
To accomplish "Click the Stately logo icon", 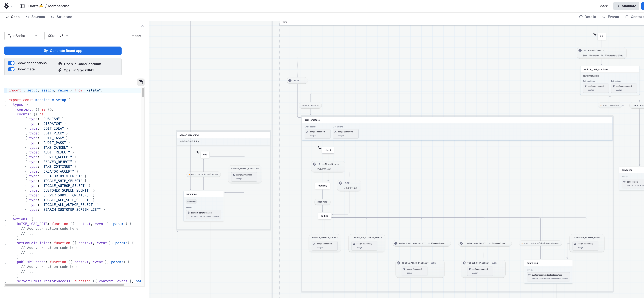I will (7, 6).
